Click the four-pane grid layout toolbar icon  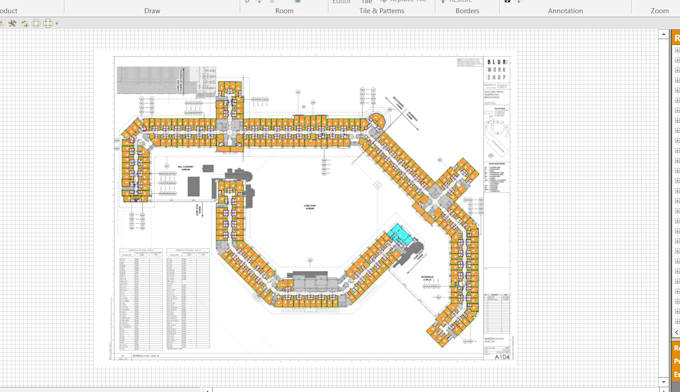tap(48, 23)
